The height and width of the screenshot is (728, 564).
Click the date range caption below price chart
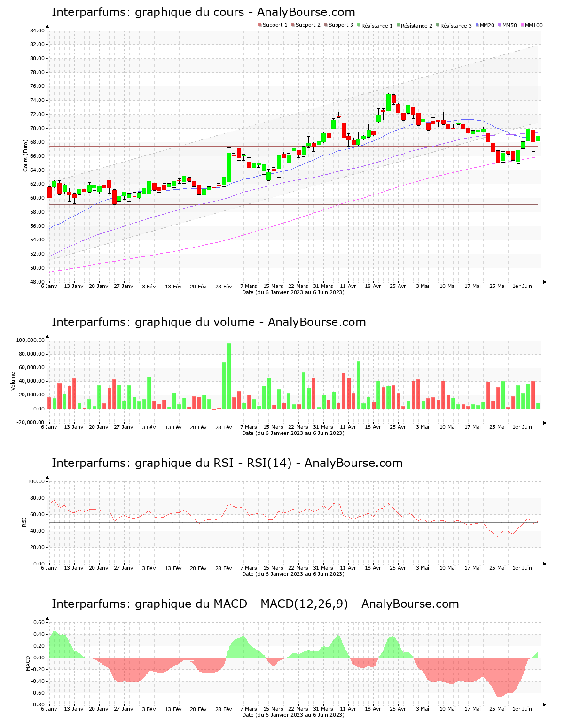coord(293,292)
